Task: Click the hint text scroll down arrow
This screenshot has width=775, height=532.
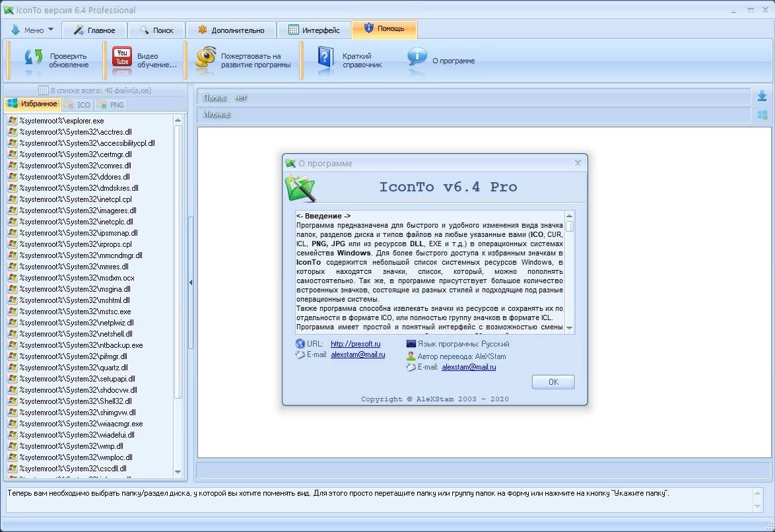Action: pos(757,506)
